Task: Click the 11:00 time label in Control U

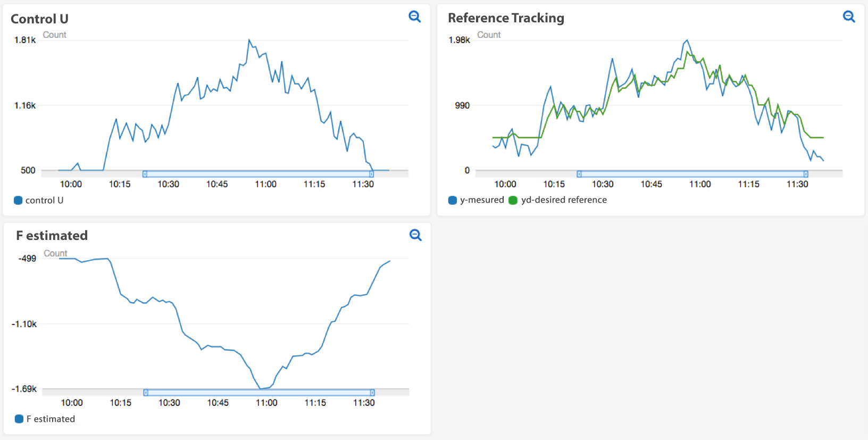Action: (265, 184)
